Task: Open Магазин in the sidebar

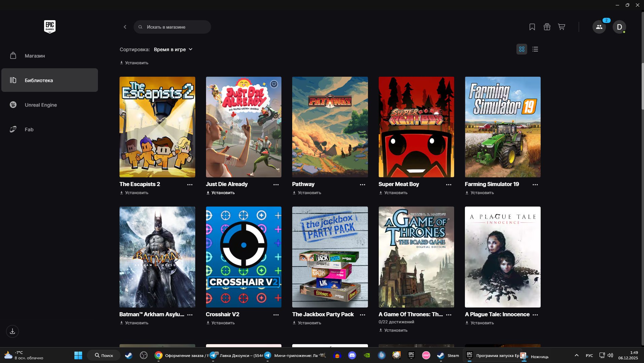Action: [35, 56]
